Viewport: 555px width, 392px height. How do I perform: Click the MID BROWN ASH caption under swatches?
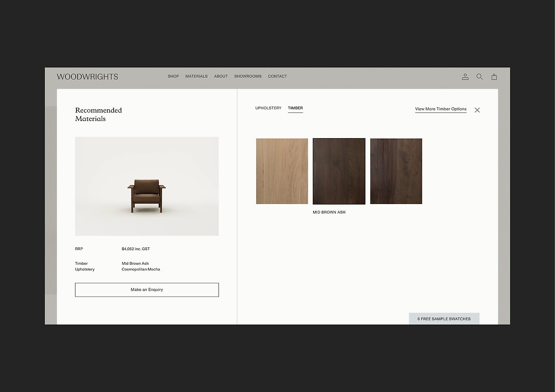point(329,213)
